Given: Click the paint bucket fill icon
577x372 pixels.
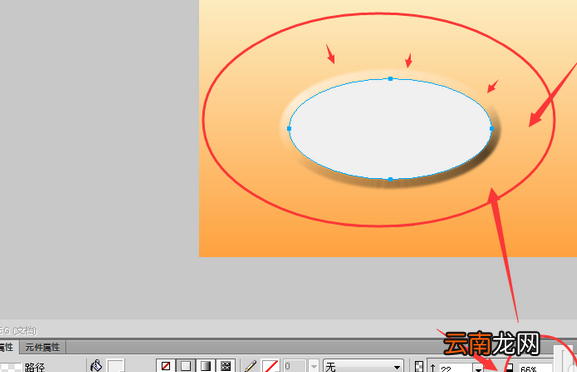Looking at the screenshot, I should click(96, 366).
